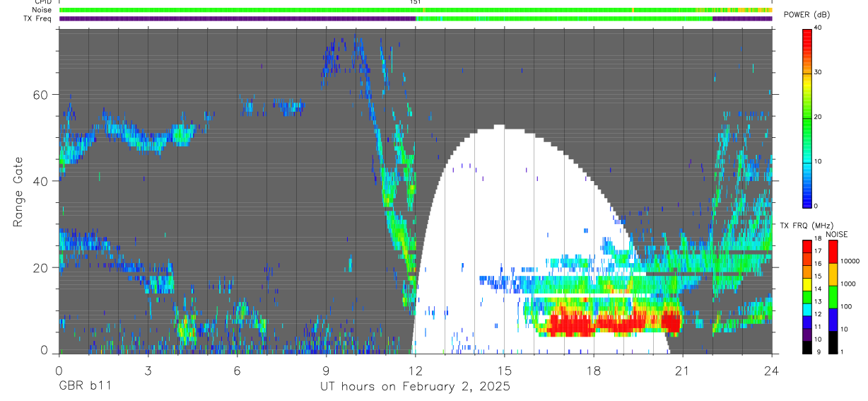Pick the orange-red 16-17 MHz TX FRQ swatch
This screenshot has height=401, width=868.
pyautogui.click(x=807, y=259)
